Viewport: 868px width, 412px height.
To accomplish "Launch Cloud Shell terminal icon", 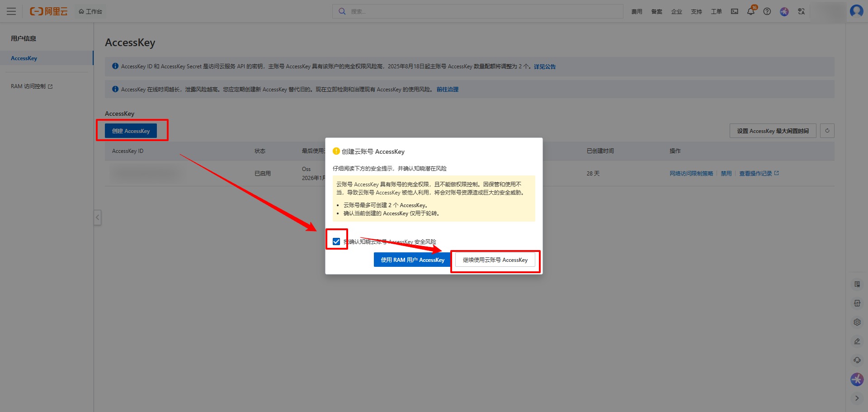I will tap(735, 11).
